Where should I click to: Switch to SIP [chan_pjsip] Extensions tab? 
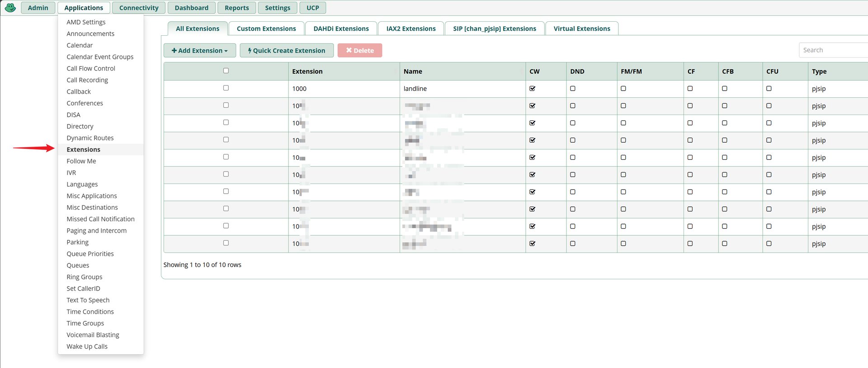(495, 29)
